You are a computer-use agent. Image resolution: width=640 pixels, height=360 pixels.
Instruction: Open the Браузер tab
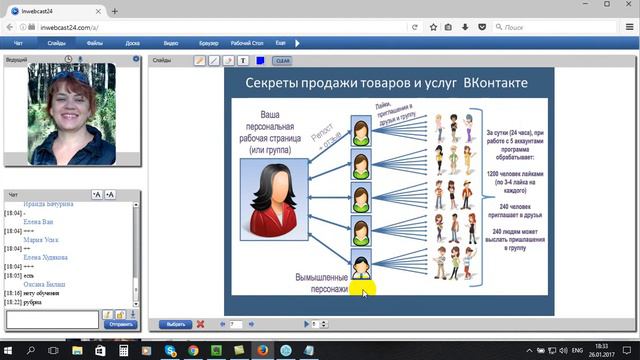click(209, 43)
